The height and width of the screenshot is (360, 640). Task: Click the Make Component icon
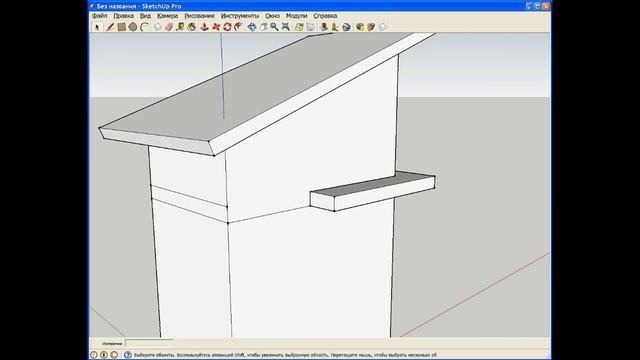[x=158, y=27]
